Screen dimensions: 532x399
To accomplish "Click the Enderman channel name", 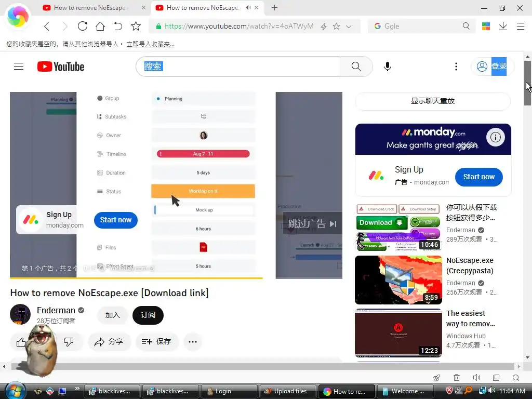I will pos(56,310).
